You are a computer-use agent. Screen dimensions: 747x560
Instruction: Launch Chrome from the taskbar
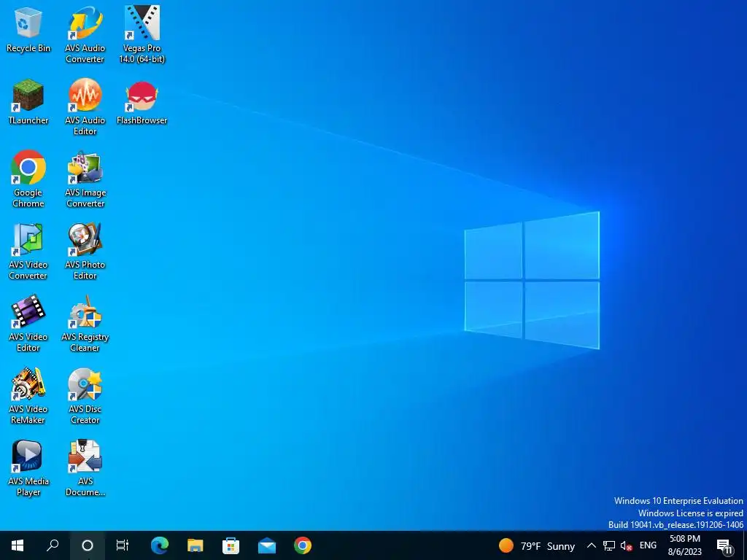[303, 545]
